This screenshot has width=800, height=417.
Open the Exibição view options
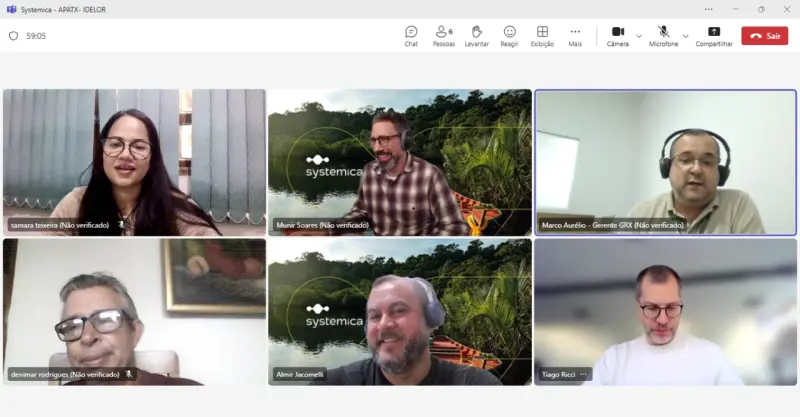tap(542, 36)
